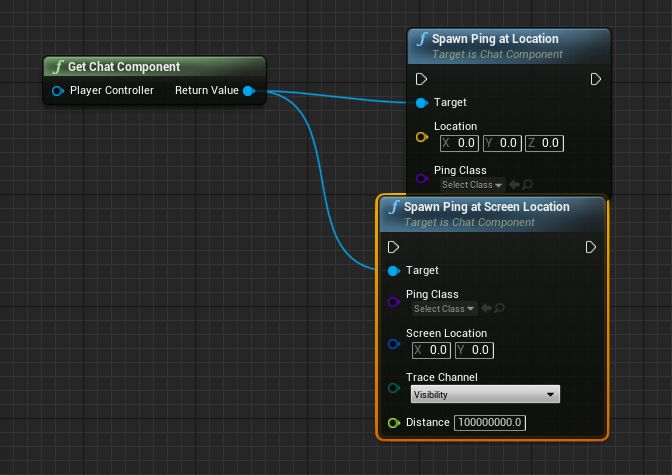Click Target pin on Spawn Ping at Location
Viewport: 672px width, 475px height.
422,103
